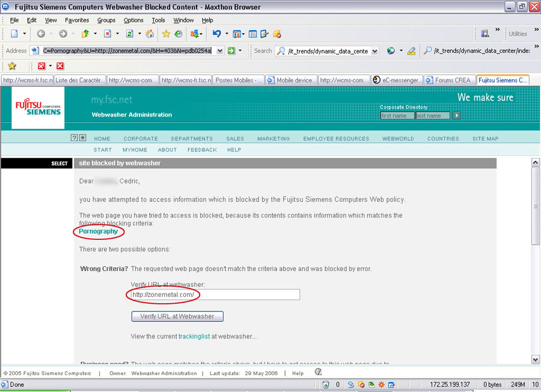This screenshot has height=392, width=541.
Task: Open the SITE MAP nav link
Action: point(485,138)
